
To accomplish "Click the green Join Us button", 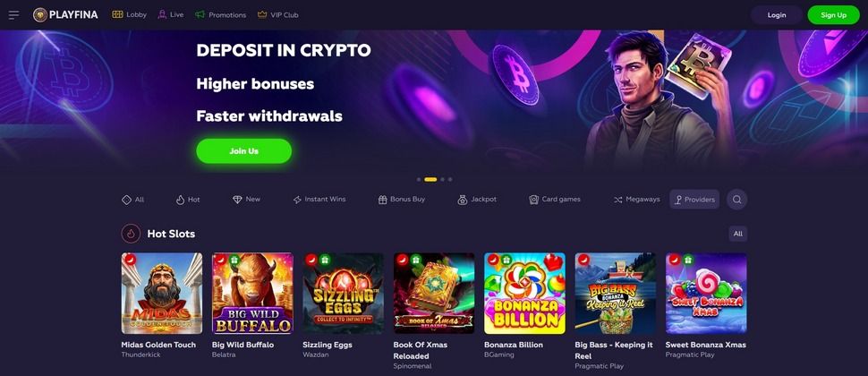I will (244, 150).
